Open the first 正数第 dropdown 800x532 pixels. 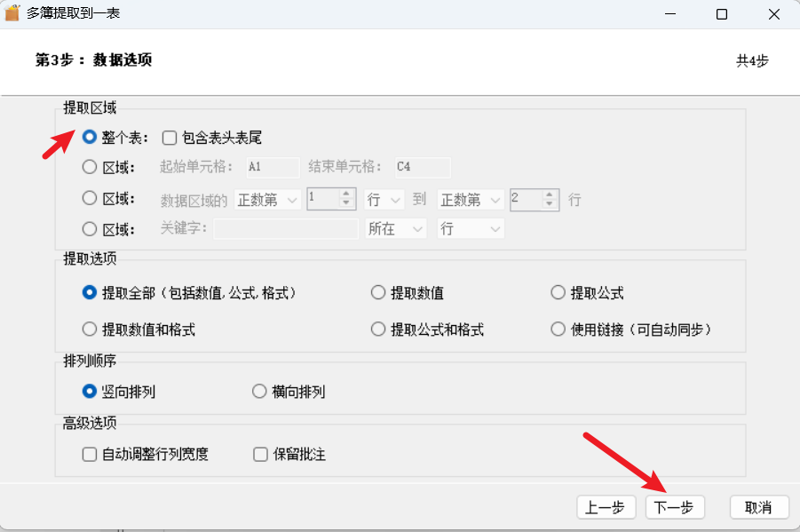(267, 199)
